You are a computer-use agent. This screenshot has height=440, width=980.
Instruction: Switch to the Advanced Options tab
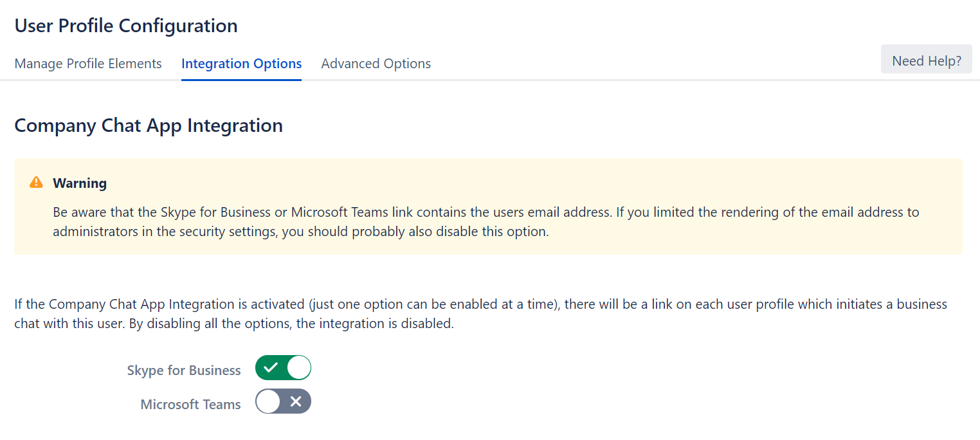376,64
